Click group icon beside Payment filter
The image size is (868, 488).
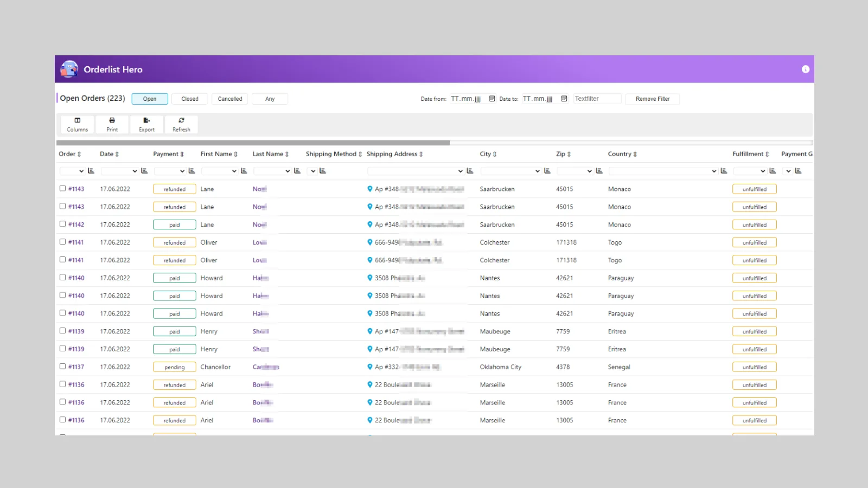pyautogui.click(x=192, y=171)
